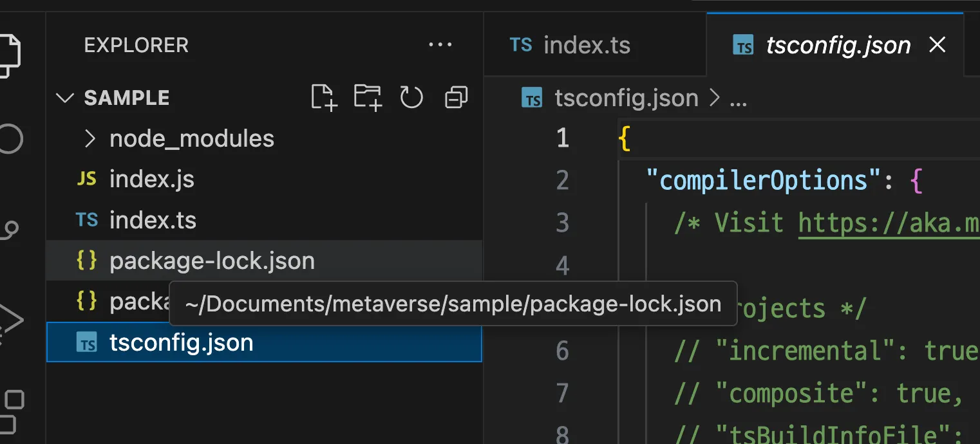Open Run and Debug view
Viewport: 980px width, 444px height.
[x=12, y=319]
